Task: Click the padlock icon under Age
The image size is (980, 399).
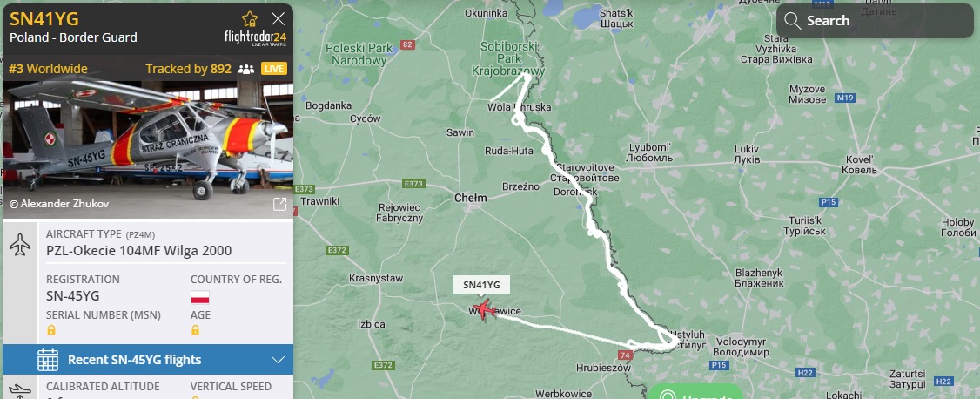Action: pos(195,329)
